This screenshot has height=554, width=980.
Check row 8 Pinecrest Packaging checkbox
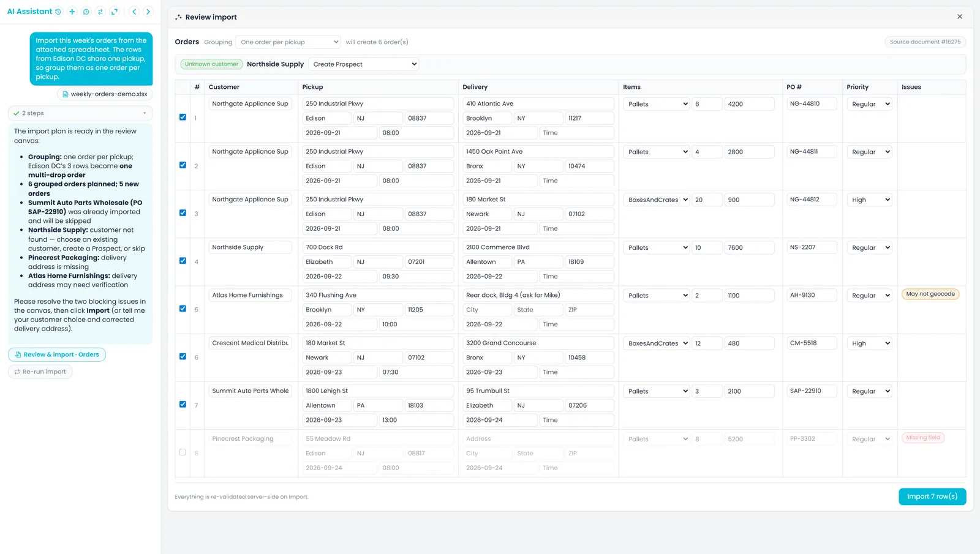[x=183, y=452]
